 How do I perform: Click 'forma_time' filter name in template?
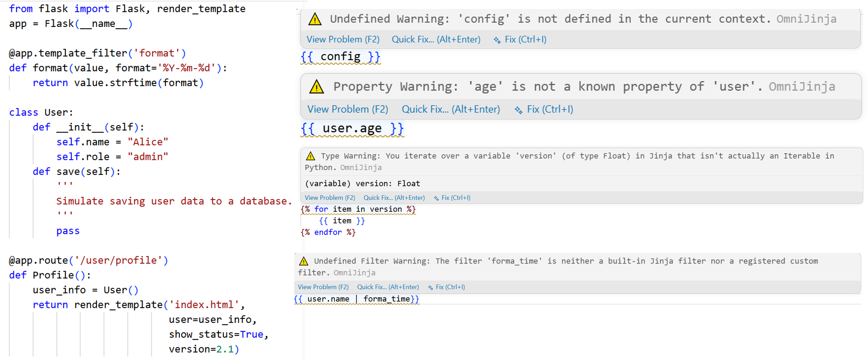386,299
